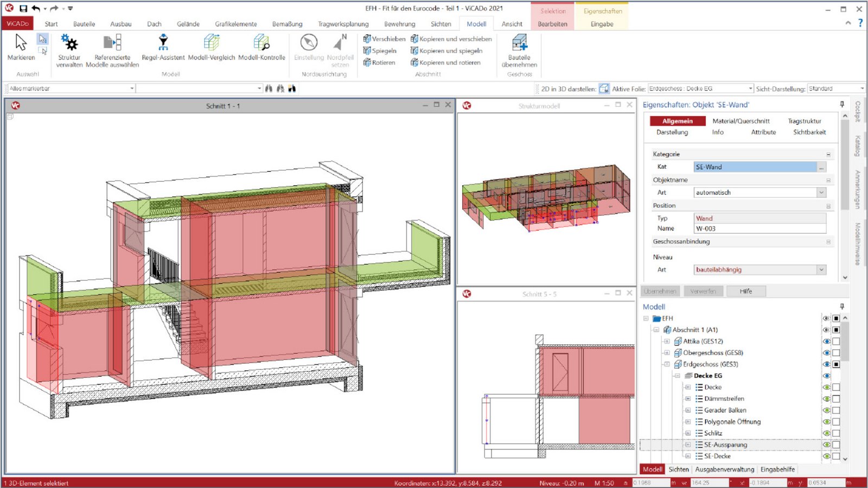Run Modell-Kontrolle
The image size is (868, 488).
(x=261, y=48)
